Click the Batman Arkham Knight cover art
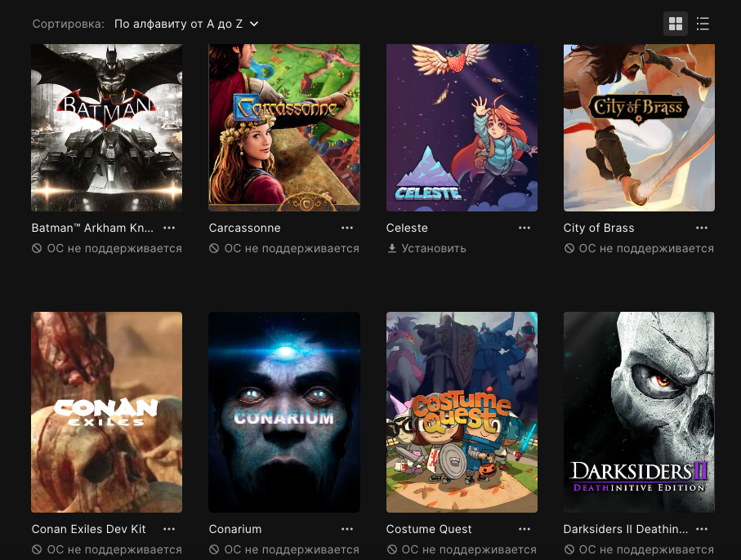Image resolution: width=741 pixels, height=560 pixels. pyautogui.click(x=107, y=127)
